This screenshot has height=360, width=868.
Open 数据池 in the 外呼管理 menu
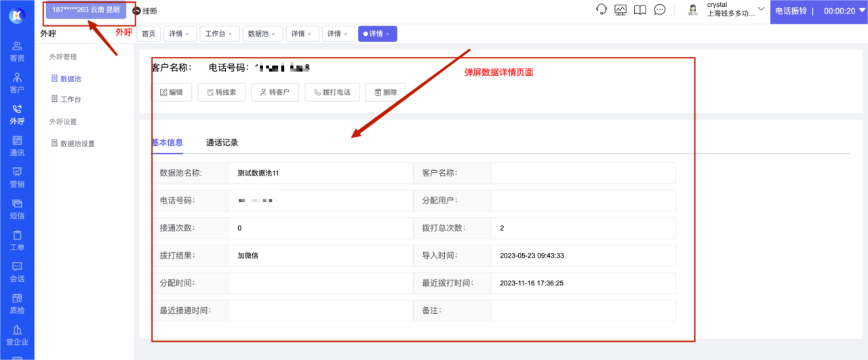pos(66,79)
